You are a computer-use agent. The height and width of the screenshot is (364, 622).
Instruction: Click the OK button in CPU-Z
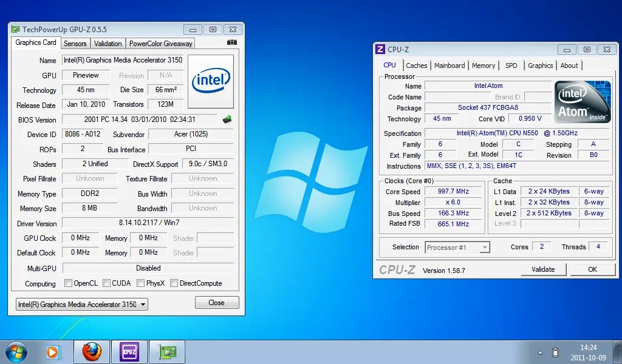coord(593,269)
